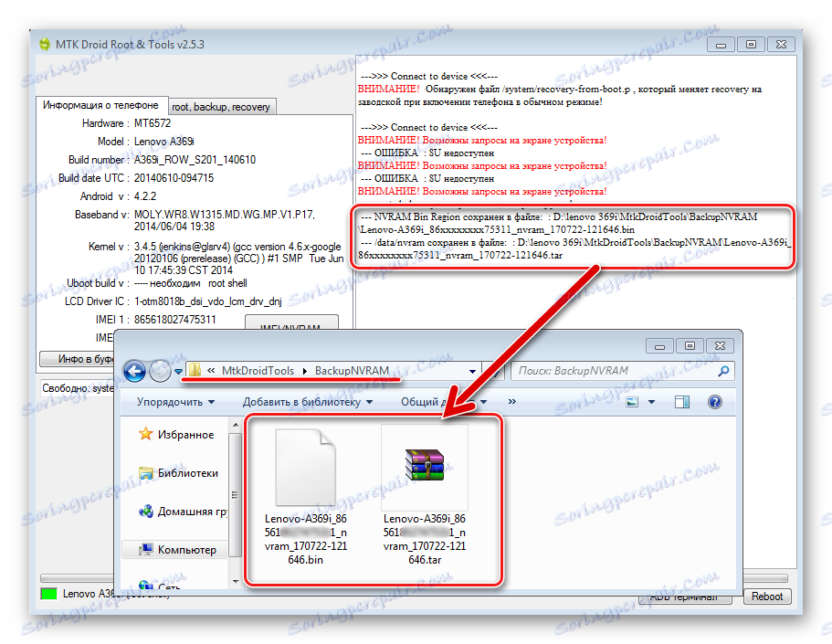Click the IMEI/NVRAM button
This screenshot has height=644, width=832.
tap(291, 322)
